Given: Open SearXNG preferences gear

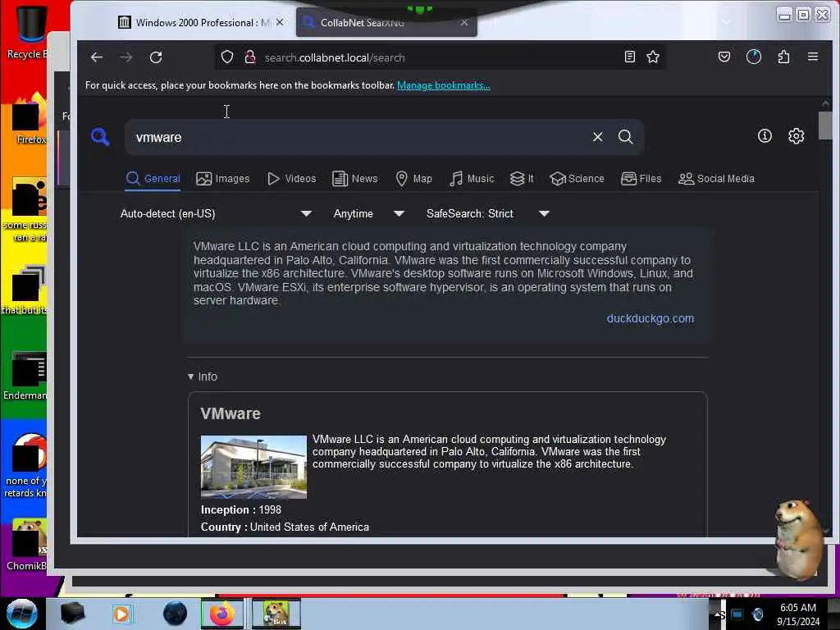Looking at the screenshot, I should 796,136.
